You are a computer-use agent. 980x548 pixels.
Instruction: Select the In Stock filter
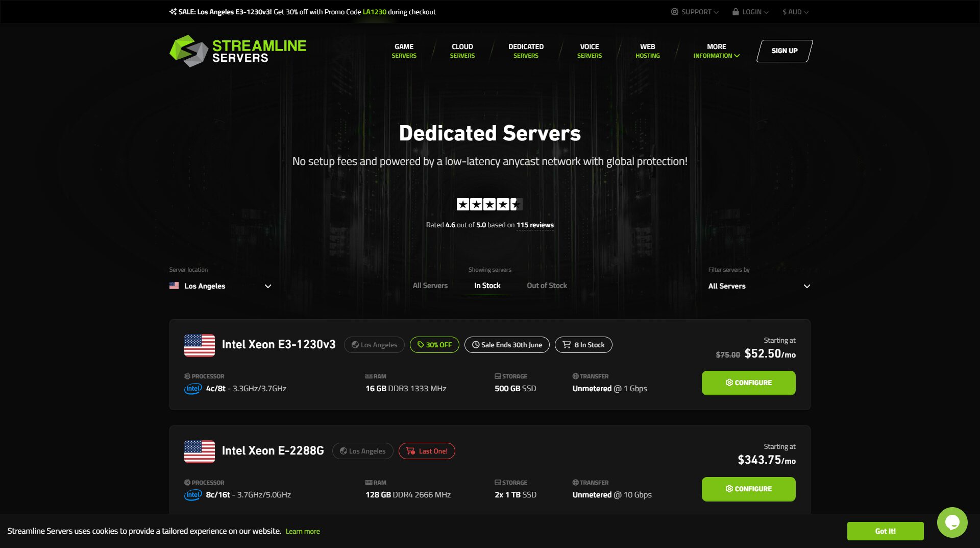point(487,285)
